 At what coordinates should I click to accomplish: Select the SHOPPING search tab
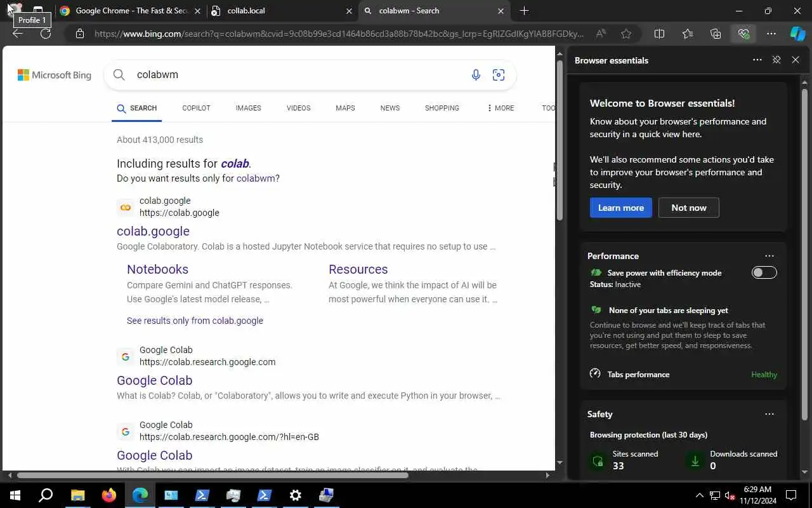tap(442, 108)
